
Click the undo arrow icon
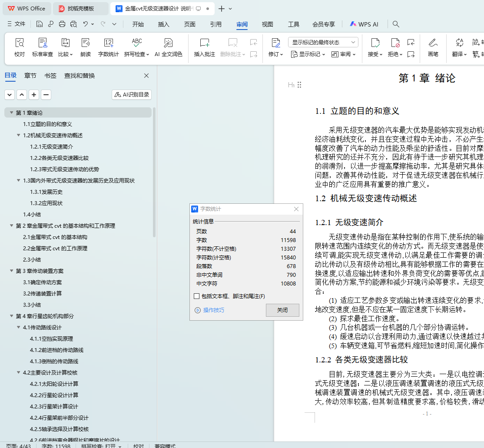pyautogui.click(x=86, y=24)
